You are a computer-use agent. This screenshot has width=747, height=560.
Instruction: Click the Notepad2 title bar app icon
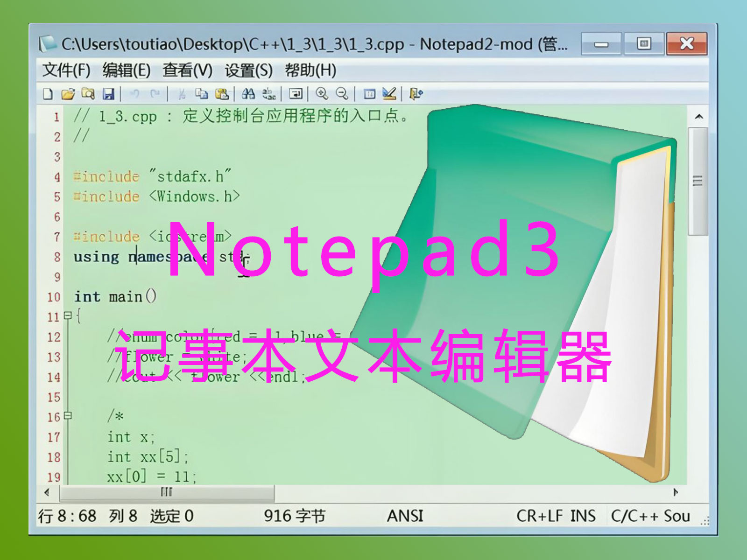pyautogui.click(x=48, y=44)
